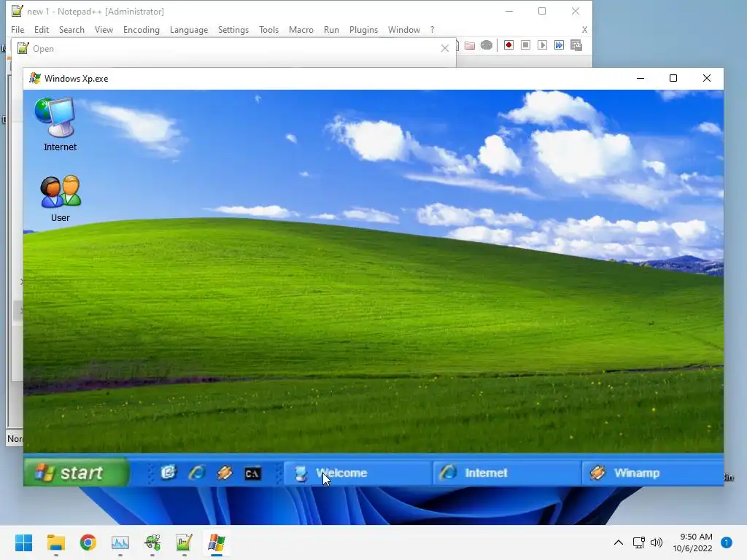Switch to the Welcome taskbar button
Viewport: 747px width, 560px height.
[357, 472]
